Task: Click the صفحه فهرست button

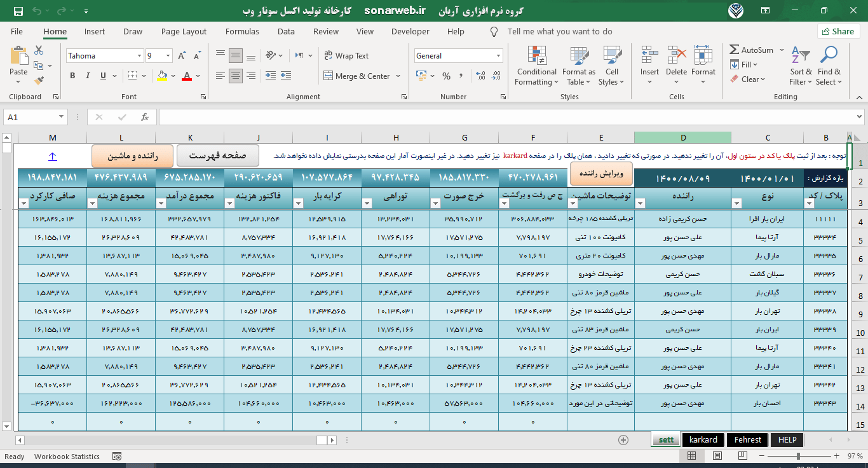Action: tap(217, 156)
